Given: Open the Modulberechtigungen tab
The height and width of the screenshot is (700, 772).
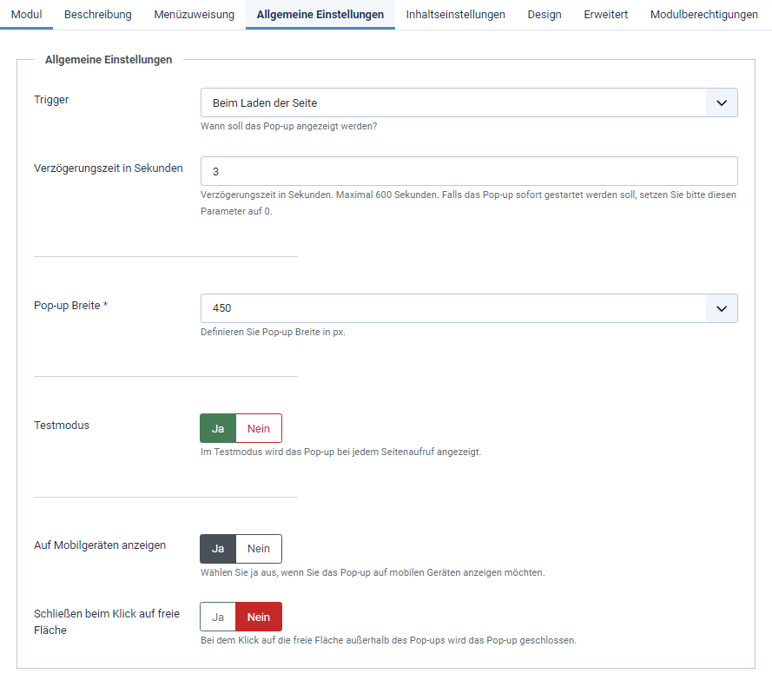Looking at the screenshot, I should [704, 15].
